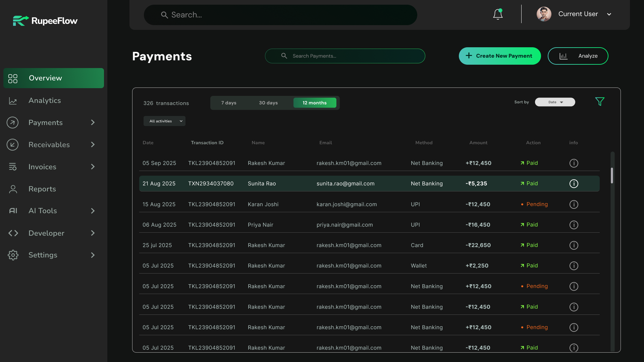Open info for 05 Sep 2025 transaction
This screenshot has height=362, width=644.
pyautogui.click(x=574, y=163)
